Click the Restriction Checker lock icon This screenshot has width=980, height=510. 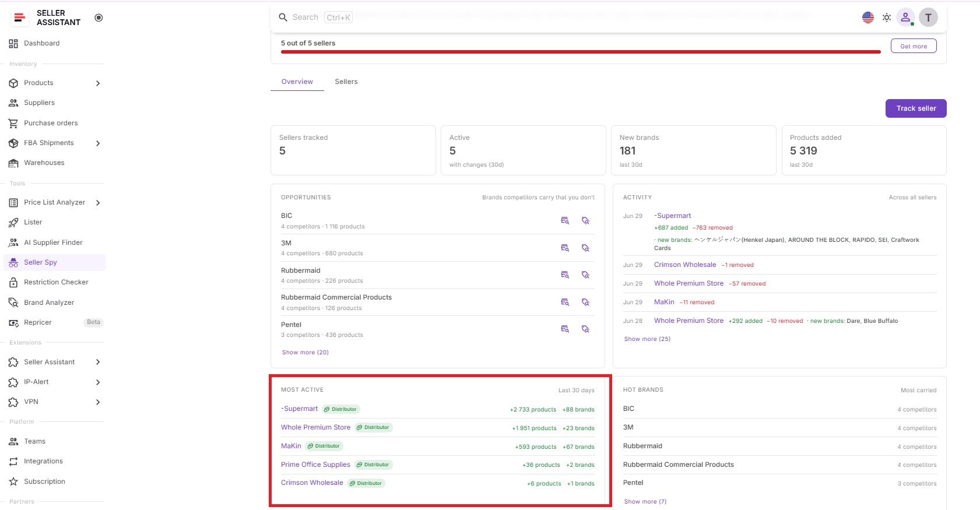point(13,283)
